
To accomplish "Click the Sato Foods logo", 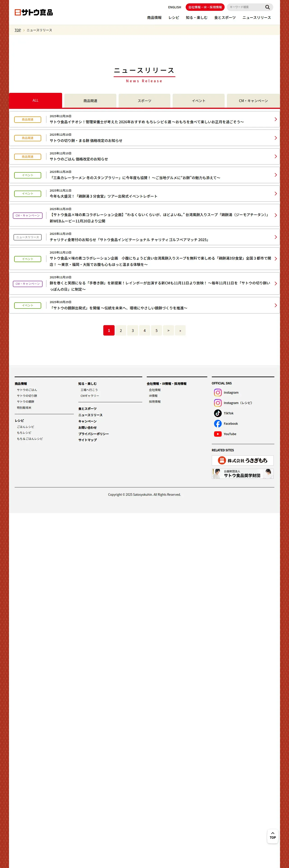I will [x=34, y=12].
